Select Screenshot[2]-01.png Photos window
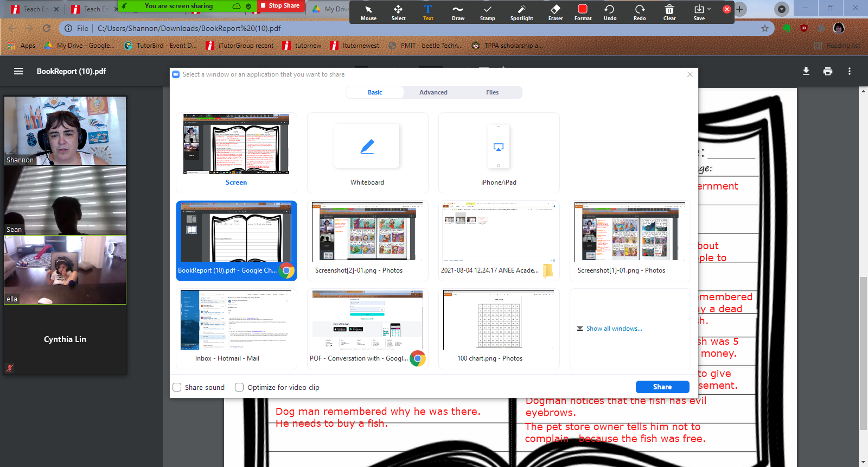The height and width of the screenshot is (467, 868). (x=368, y=241)
